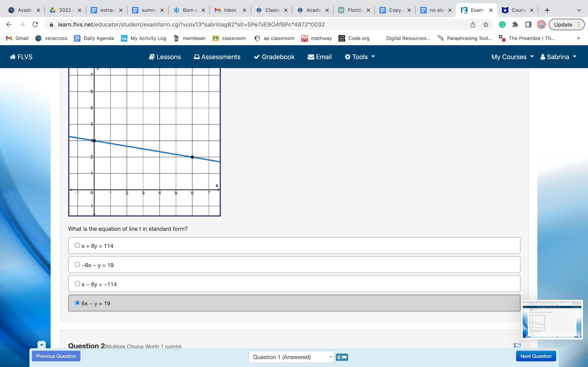Image resolution: width=588 pixels, height=367 pixels.
Task: Expand the Tools dropdown menu
Action: (x=360, y=57)
